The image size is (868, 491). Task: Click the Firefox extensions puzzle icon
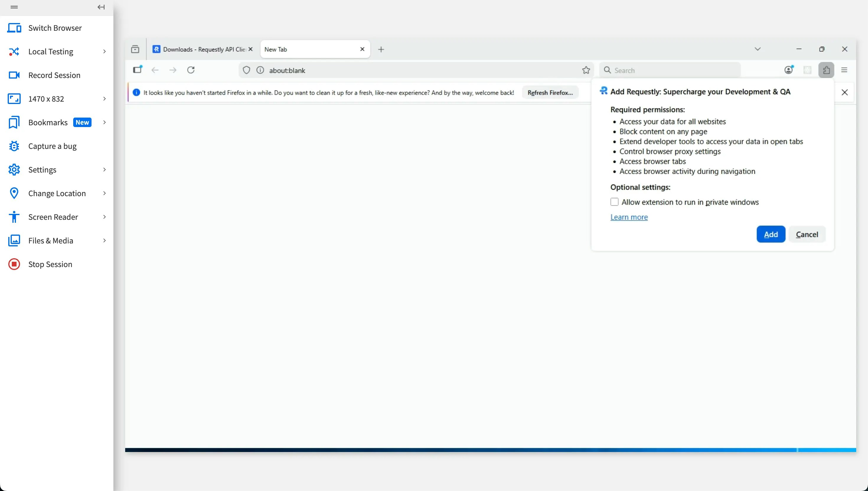826,70
